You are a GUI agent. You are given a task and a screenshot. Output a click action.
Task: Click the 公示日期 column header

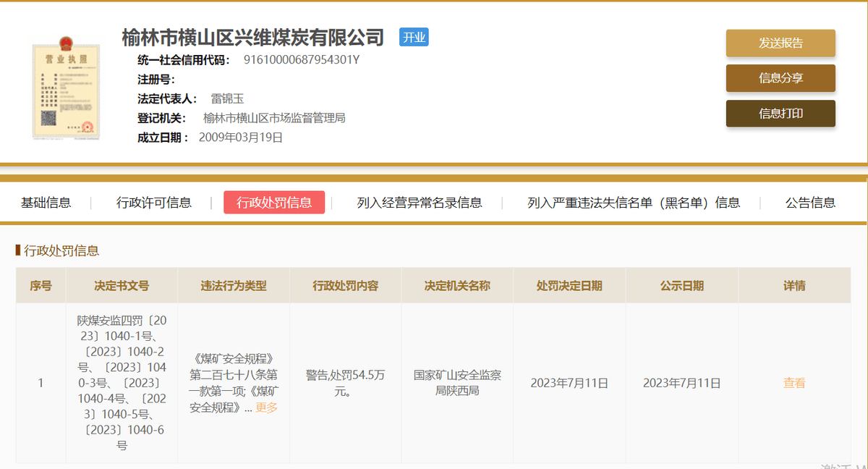click(681, 286)
